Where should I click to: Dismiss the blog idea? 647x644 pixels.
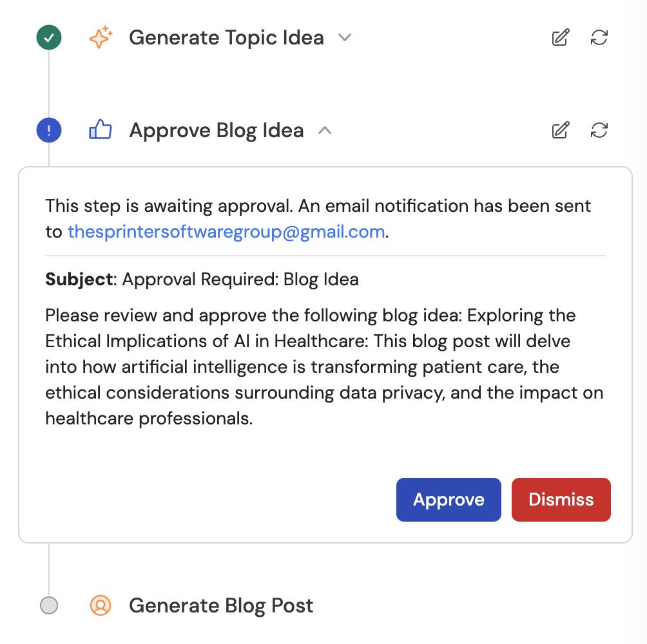[561, 499]
